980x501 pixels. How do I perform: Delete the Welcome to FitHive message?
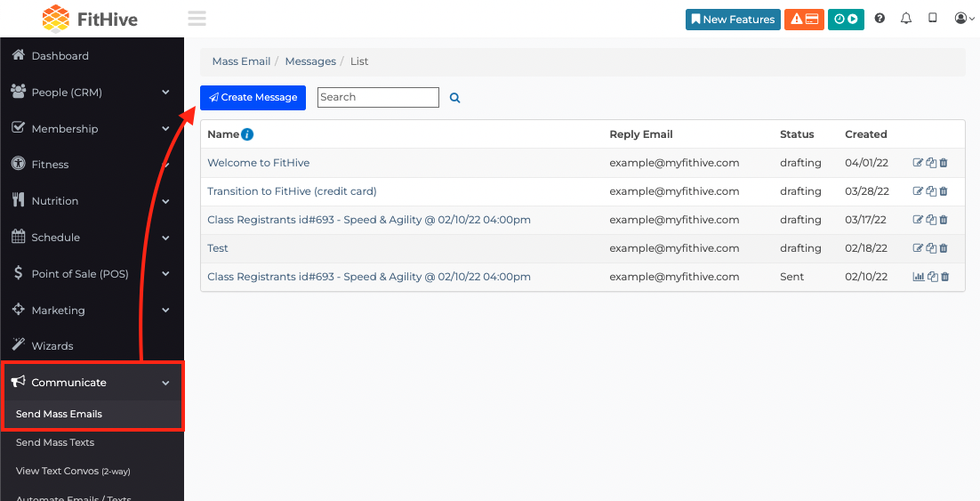pyautogui.click(x=944, y=163)
